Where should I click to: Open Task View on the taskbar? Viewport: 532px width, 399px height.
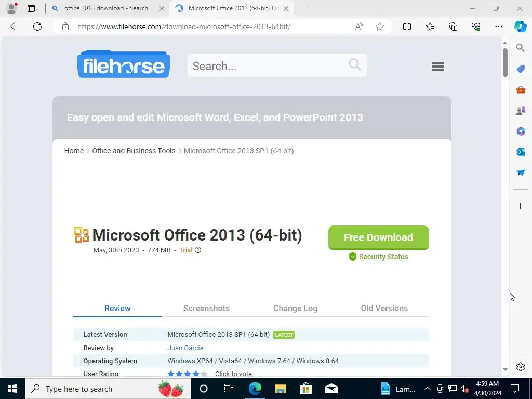[x=229, y=389]
